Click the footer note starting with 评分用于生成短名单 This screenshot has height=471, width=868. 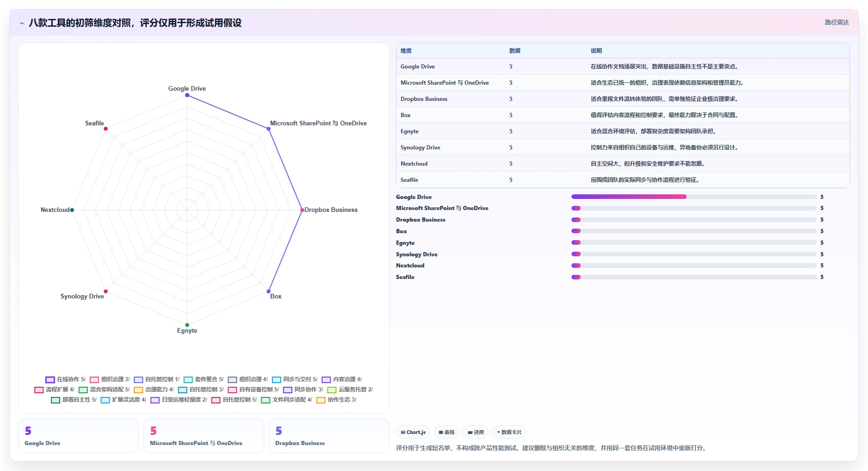tap(552, 448)
